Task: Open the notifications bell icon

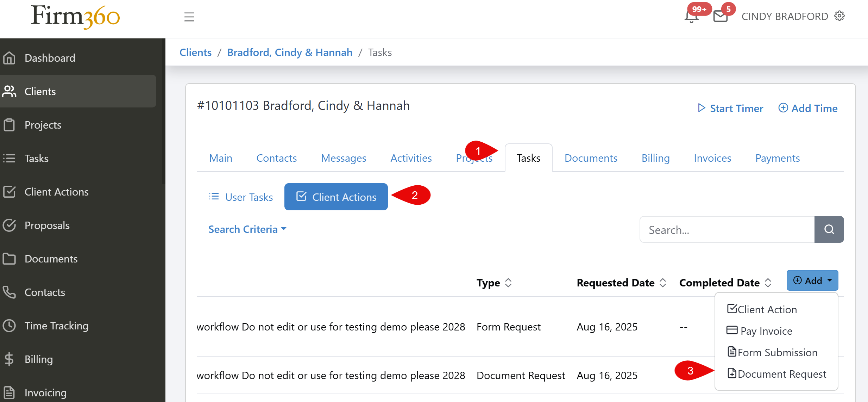Action: 691,16
